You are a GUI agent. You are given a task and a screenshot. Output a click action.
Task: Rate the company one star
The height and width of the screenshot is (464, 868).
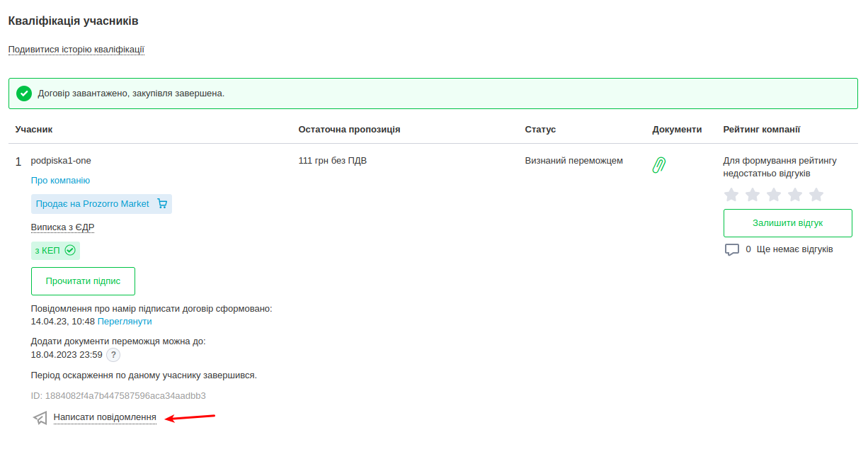coord(731,195)
